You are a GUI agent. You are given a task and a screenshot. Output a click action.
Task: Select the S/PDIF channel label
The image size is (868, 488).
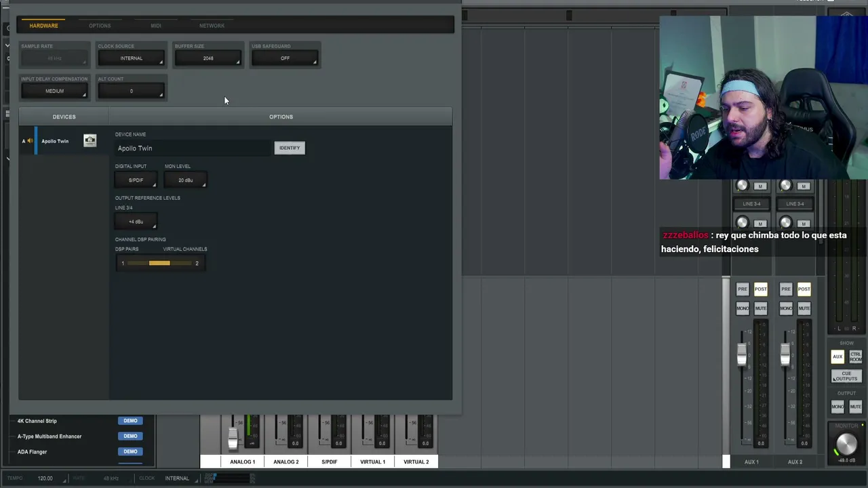330,462
